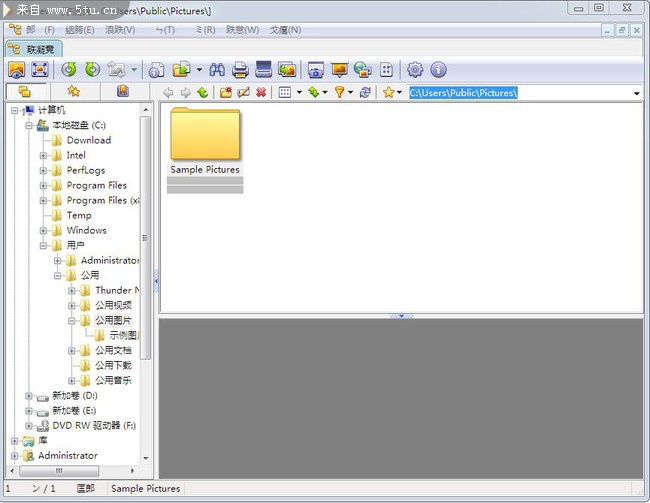Open the (W) window menu

[243, 30]
